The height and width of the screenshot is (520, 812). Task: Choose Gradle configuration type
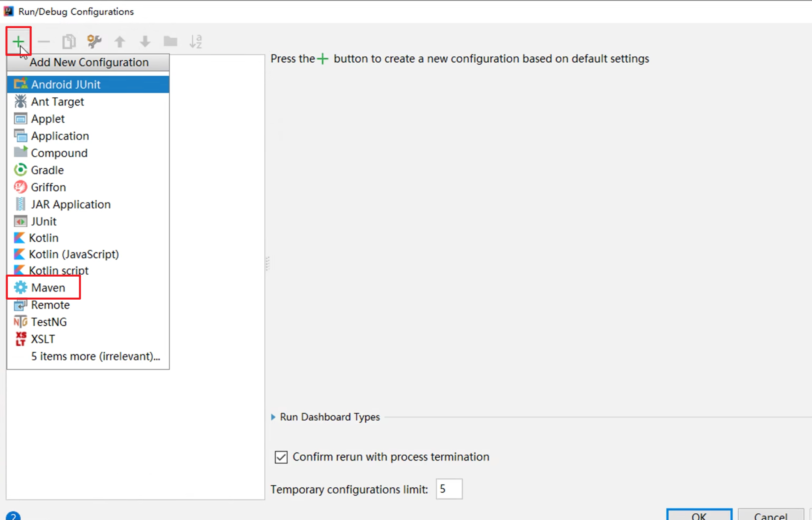[47, 170]
